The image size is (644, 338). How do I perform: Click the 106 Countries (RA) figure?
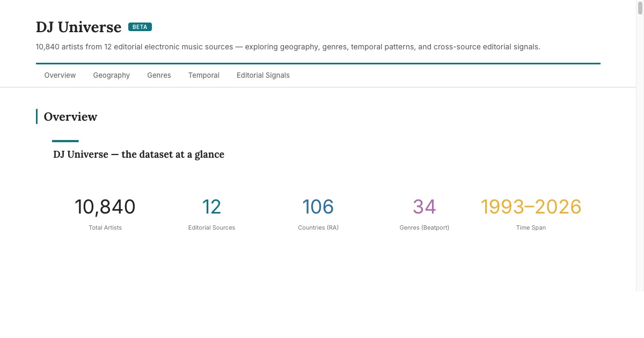tap(318, 207)
